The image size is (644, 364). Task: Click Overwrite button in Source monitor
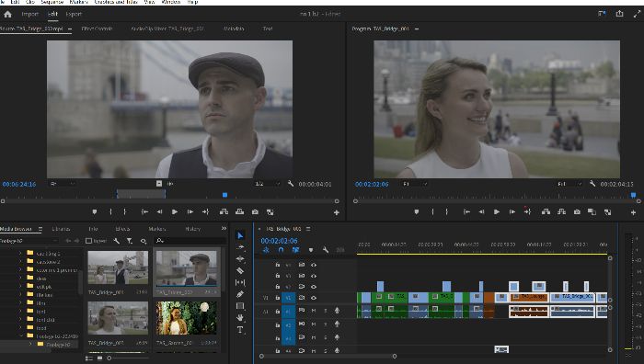pos(239,211)
